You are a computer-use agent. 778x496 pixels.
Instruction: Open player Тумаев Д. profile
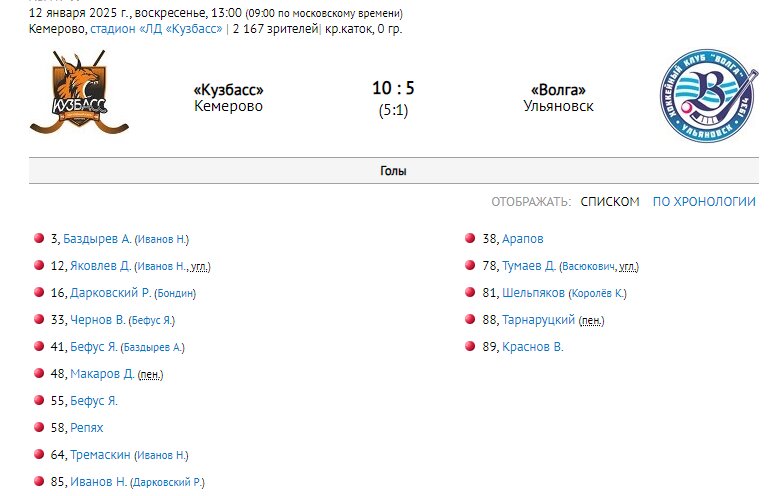[529, 266]
